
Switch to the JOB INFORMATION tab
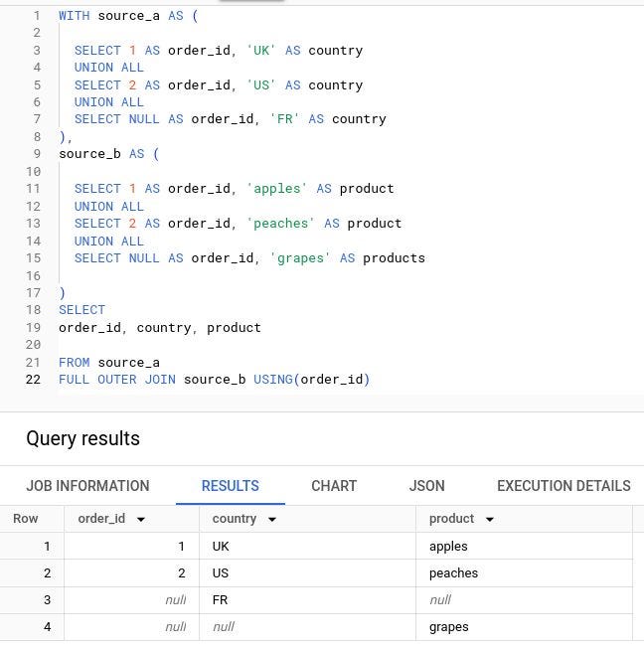click(x=87, y=485)
